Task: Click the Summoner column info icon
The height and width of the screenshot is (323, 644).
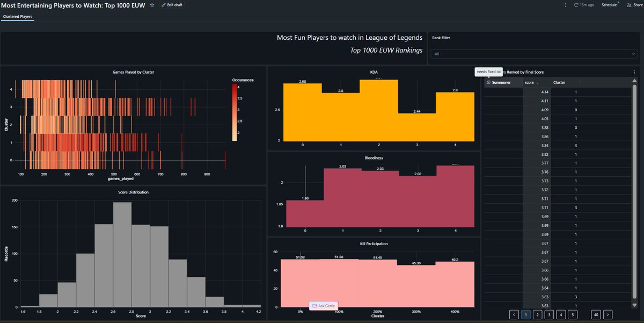Action: tap(488, 82)
